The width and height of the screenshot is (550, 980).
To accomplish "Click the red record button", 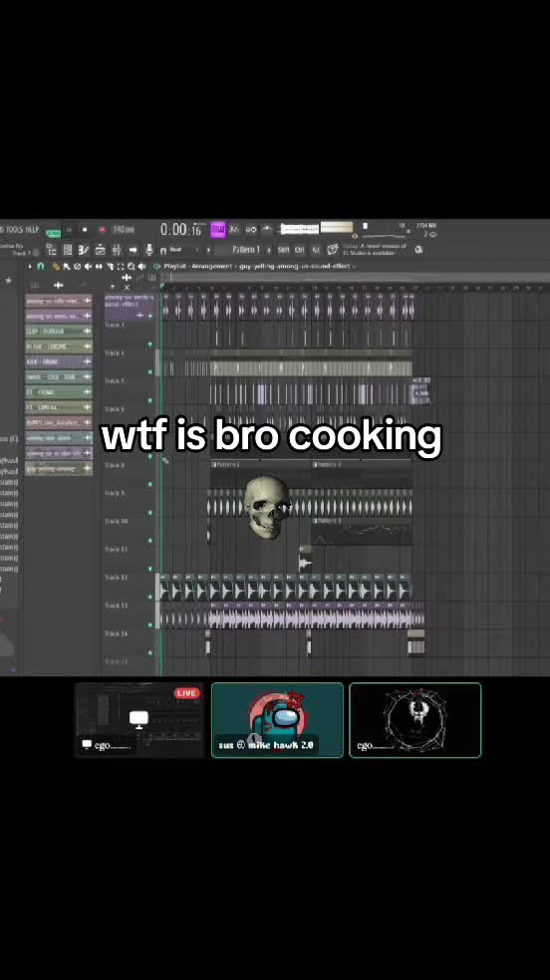I will 102,230.
